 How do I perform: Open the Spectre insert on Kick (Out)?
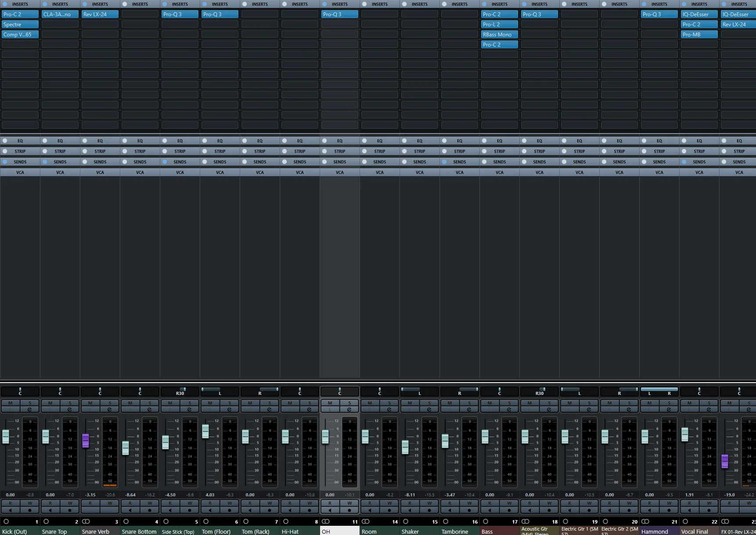(x=20, y=25)
